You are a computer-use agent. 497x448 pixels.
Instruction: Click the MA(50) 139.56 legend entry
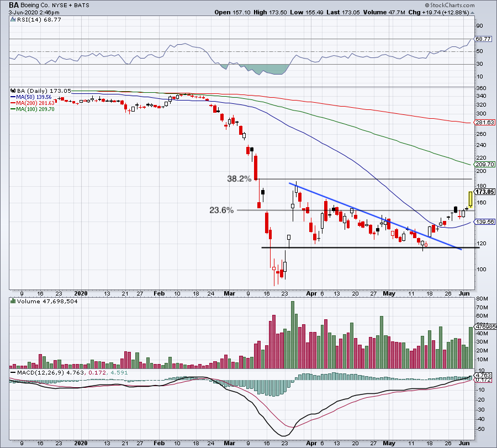click(33, 96)
